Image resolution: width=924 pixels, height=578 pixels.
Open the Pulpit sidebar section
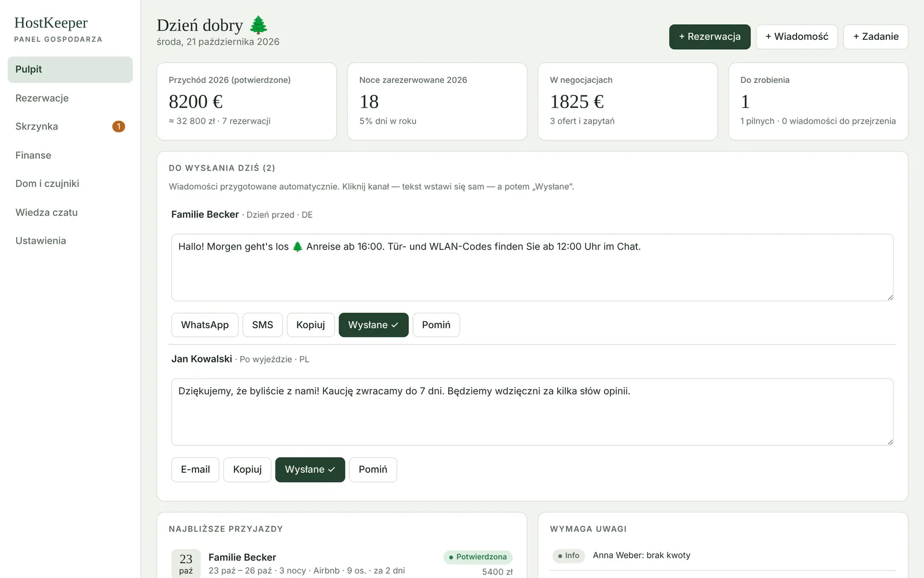[70, 69]
